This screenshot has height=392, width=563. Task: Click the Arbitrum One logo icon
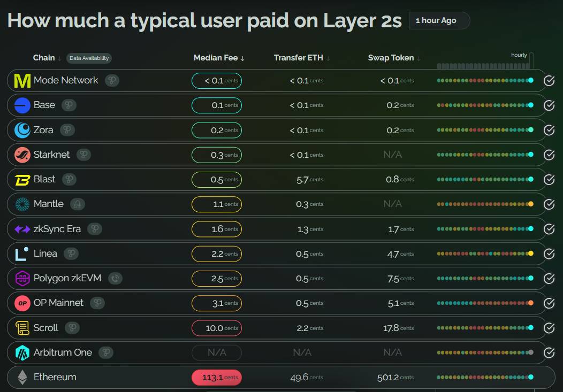point(22,352)
